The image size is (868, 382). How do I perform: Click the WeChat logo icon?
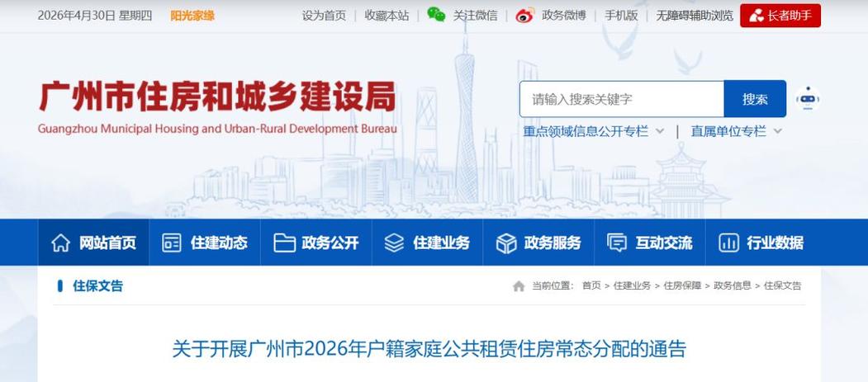click(x=436, y=15)
